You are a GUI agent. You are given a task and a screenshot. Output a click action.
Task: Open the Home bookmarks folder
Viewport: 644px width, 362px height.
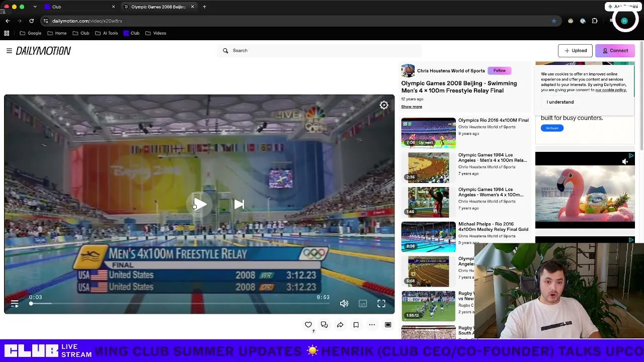(x=57, y=33)
